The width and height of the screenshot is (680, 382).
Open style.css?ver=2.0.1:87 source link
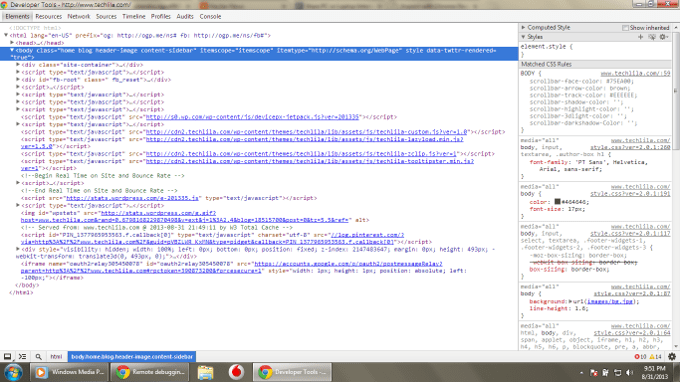click(x=632, y=294)
